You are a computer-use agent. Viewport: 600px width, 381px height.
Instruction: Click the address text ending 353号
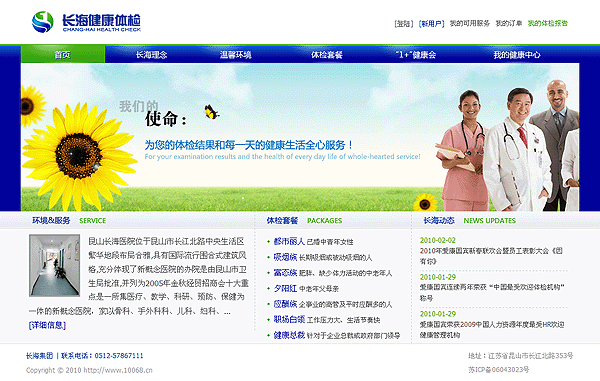tap(521, 356)
